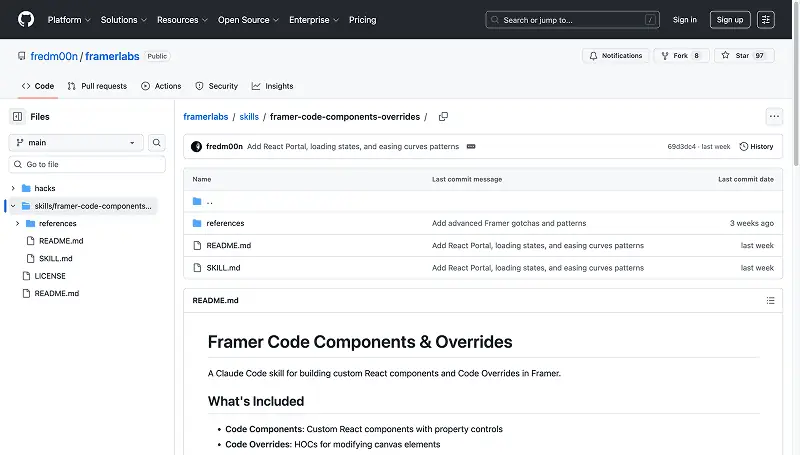The image size is (800, 455).
Task: Open README.md link in file table
Action: (x=229, y=245)
